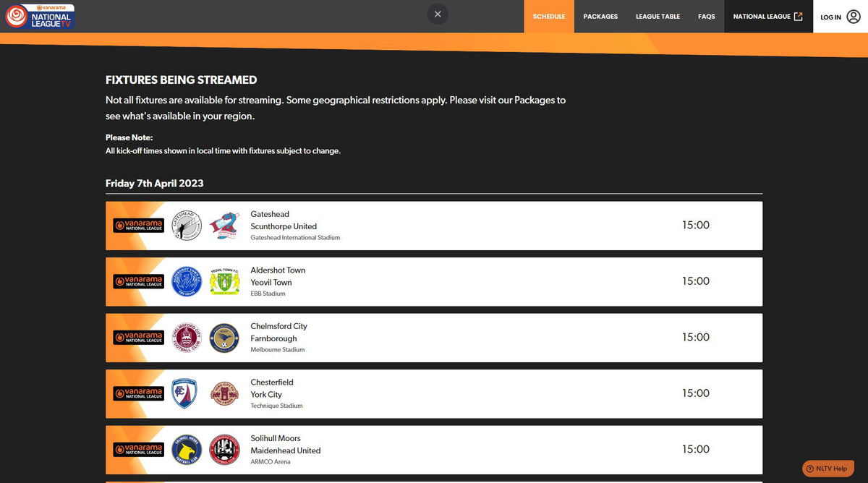
Task: Visit the National League external link
Action: 768,17
